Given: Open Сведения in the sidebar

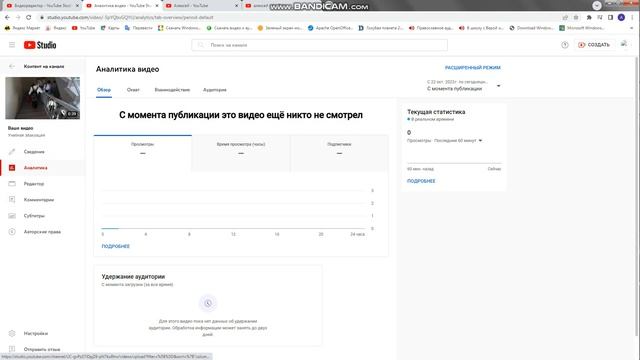Looking at the screenshot, I should 42,151.
